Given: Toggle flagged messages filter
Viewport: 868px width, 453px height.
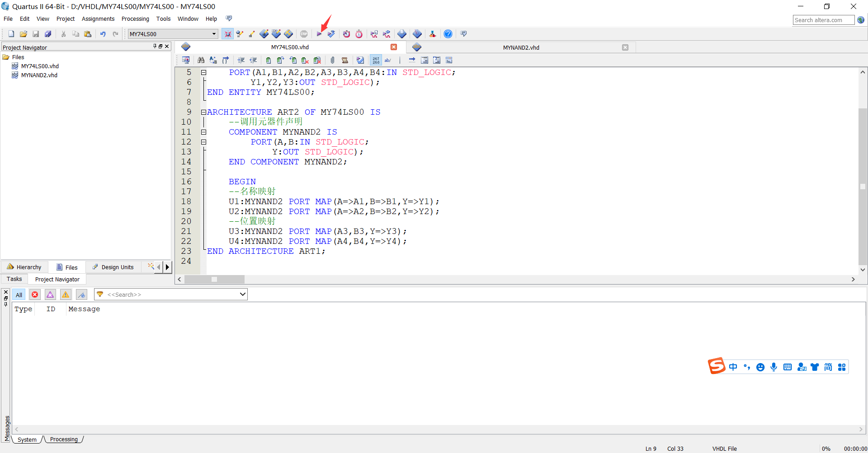Looking at the screenshot, I should click(x=81, y=295).
